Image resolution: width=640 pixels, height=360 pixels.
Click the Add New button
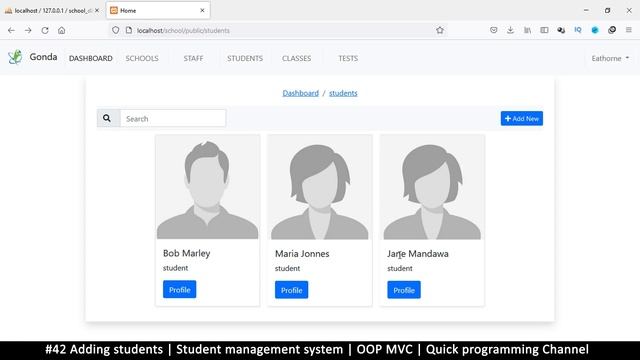[x=522, y=118]
